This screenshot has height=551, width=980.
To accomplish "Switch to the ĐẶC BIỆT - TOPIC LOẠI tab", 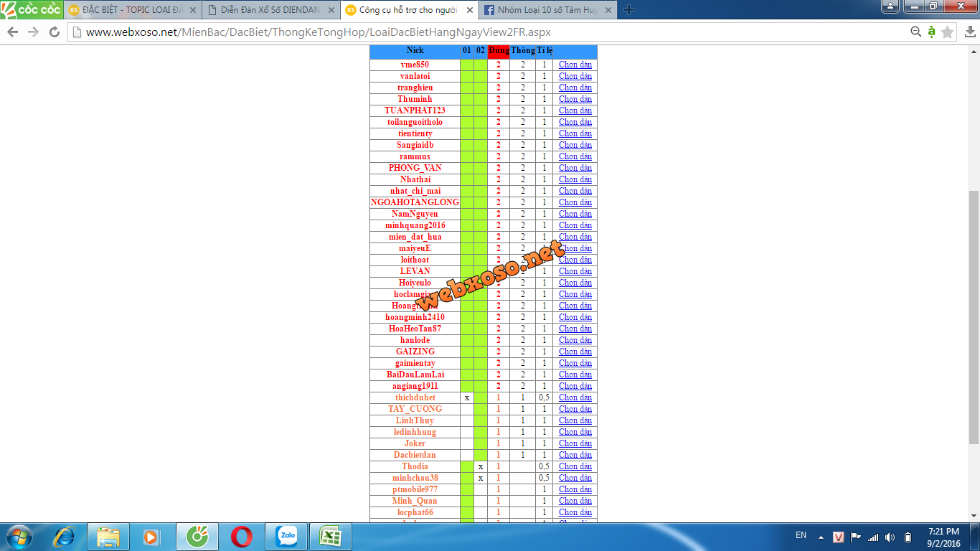I will coord(129,10).
